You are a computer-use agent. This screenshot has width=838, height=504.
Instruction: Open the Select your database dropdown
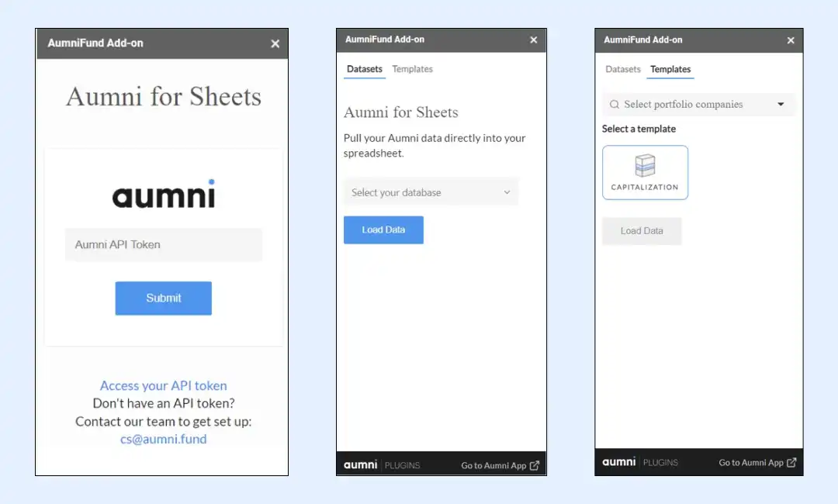pyautogui.click(x=431, y=192)
